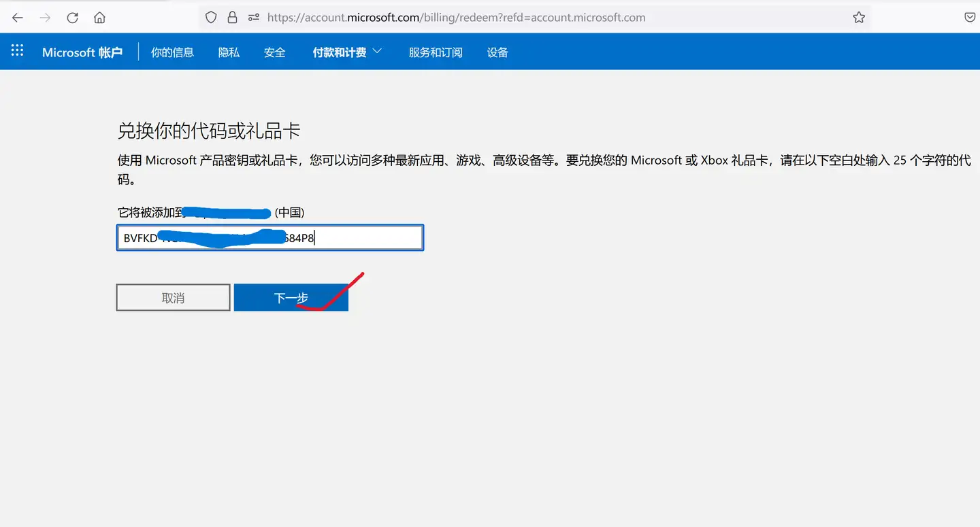Image resolution: width=980 pixels, height=527 pixels.
Task: Bookmark this page with the star
Action: pos(859,18)
